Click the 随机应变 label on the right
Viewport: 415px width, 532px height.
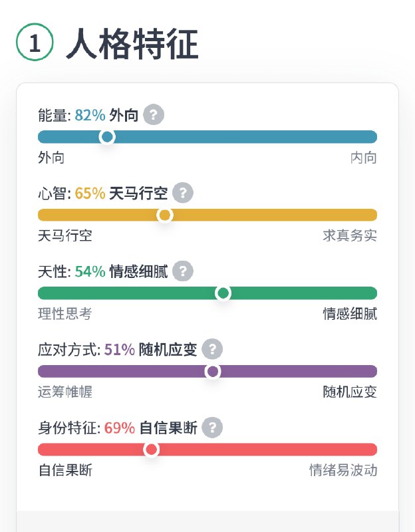point(349,392)
